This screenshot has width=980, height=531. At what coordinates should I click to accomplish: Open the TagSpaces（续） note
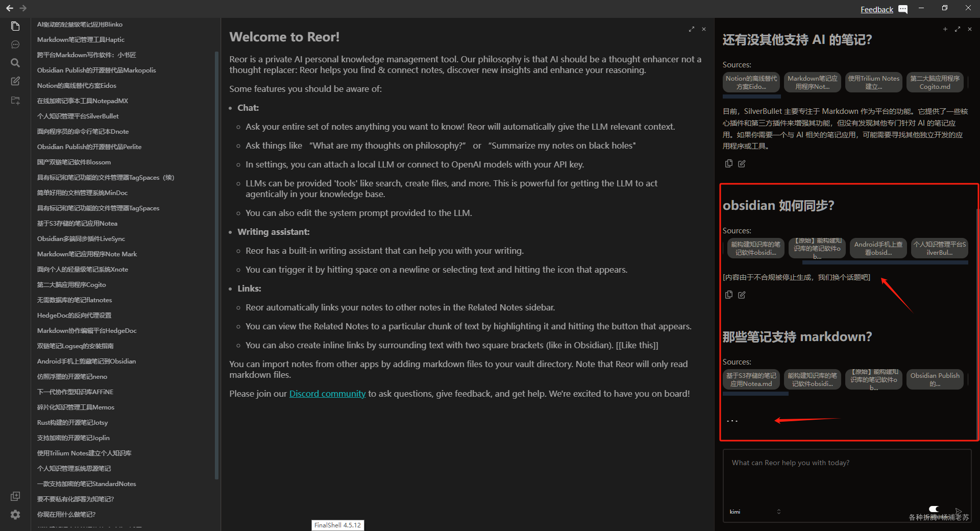tap(106, 178)
